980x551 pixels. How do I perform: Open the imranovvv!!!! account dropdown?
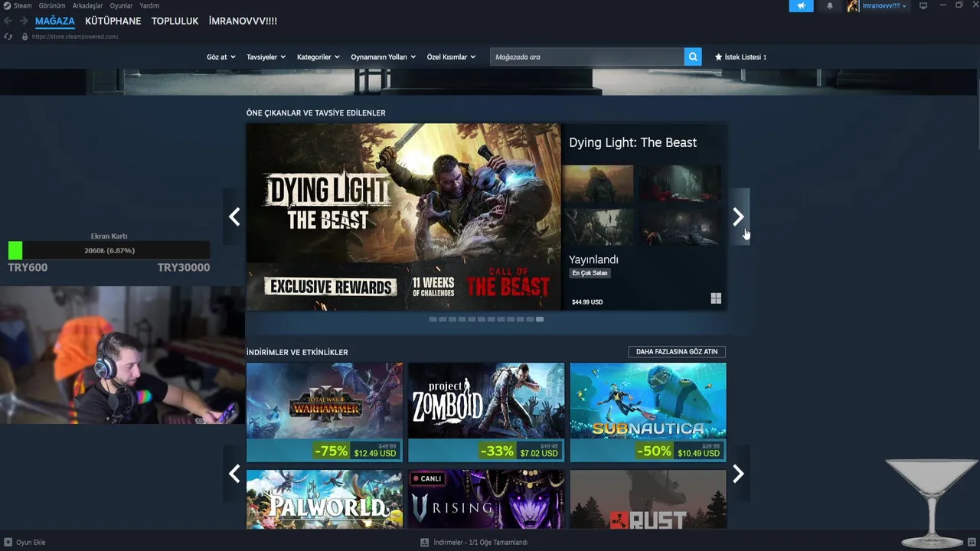coord(884,6)
